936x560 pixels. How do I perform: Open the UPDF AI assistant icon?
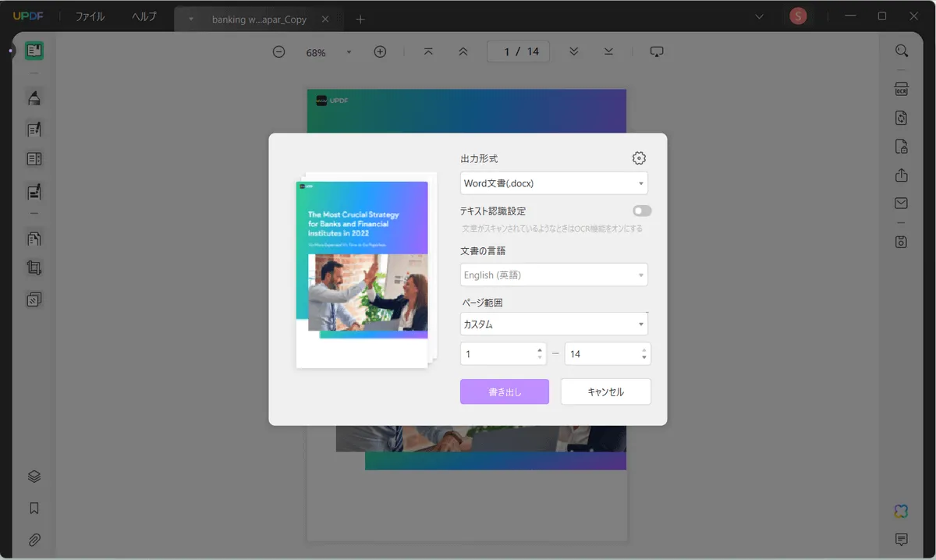(x=901, y=511)
